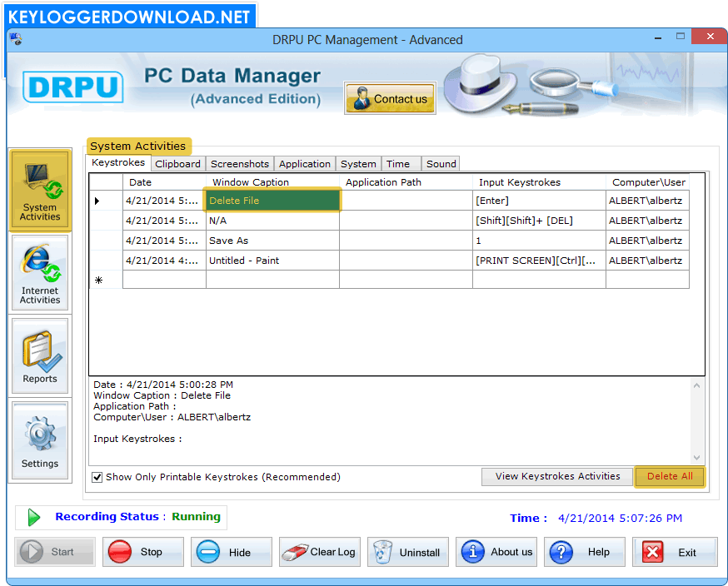The image size is (728, 586).
Task: Click the keystrokes cell containing '1'
Action: click(x=539, y=241)
